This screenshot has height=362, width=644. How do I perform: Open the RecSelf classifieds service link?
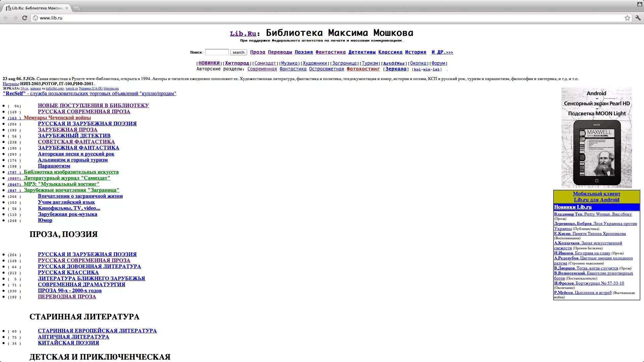90,94
